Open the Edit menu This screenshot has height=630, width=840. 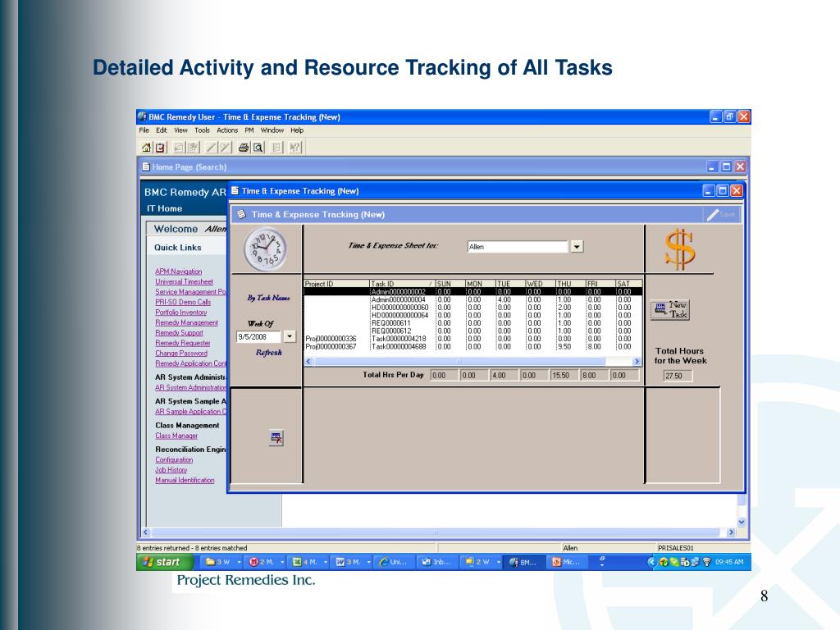(x=162, y=130)
